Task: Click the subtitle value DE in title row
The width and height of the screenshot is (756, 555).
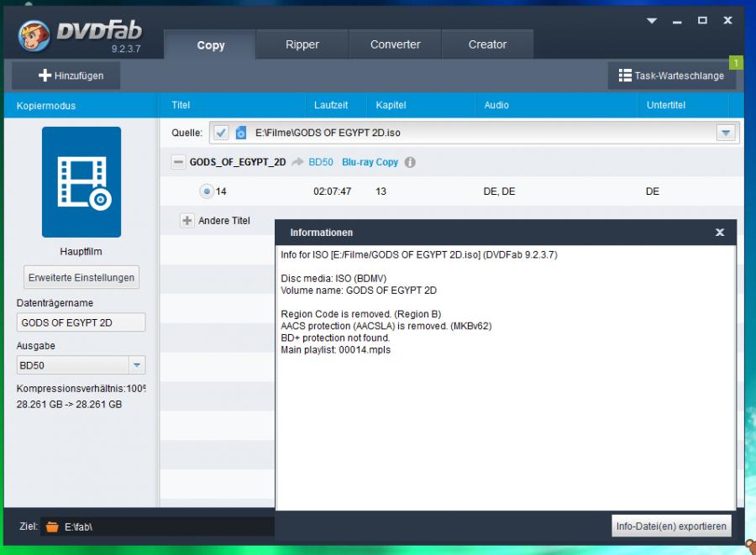Action: (653, 191)
